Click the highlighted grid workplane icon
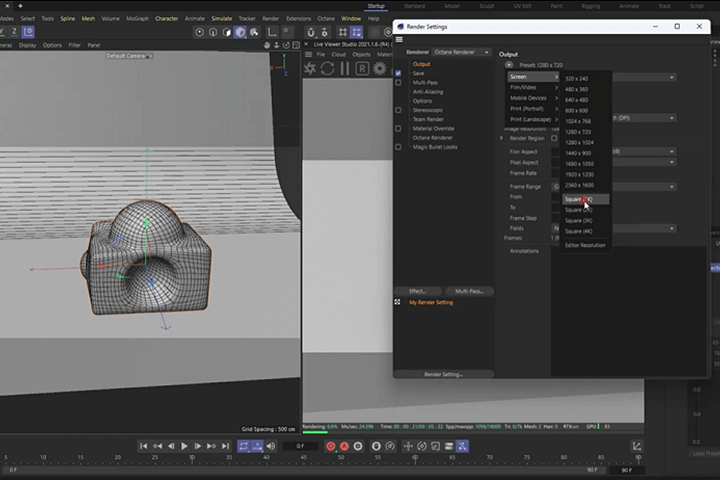The image size is (720, 480). pos(356,32)
